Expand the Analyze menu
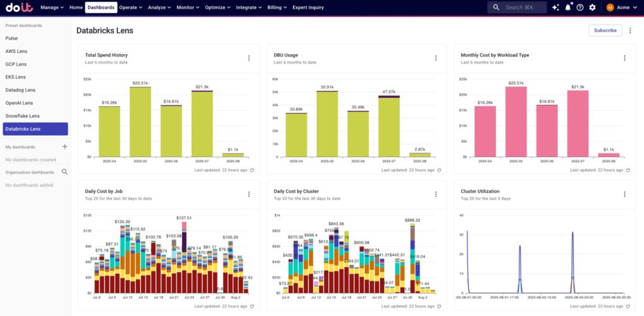The height and width of the screenshot is (316, 644). [x=159, y=8]
